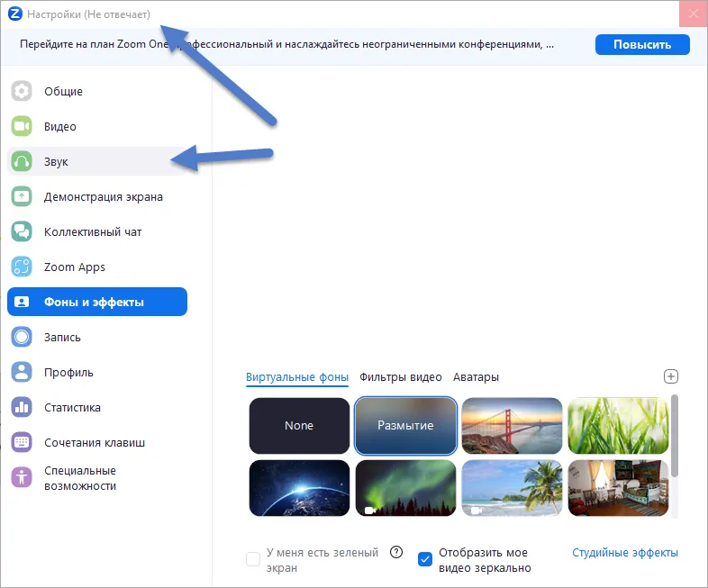Open Сочетания клавиш settings

click(x=97, y=443)
